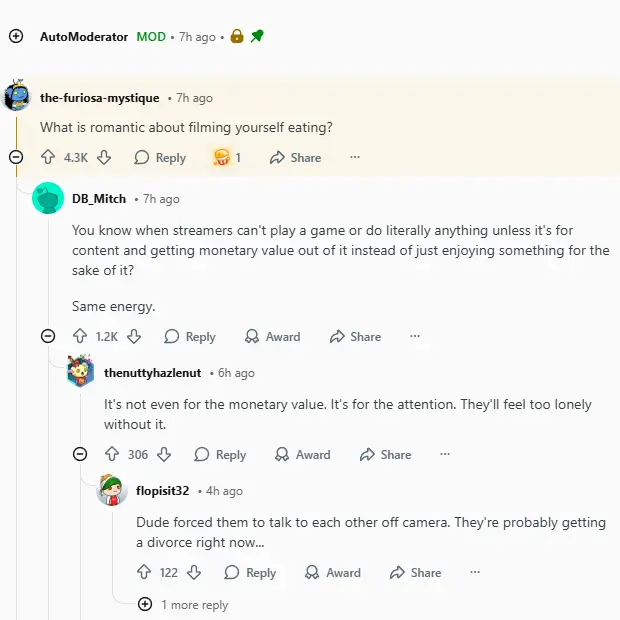The height and width of the screenshot is (620, 620).
Task: Click DB_Mitch's avatar
Action: 48,198
